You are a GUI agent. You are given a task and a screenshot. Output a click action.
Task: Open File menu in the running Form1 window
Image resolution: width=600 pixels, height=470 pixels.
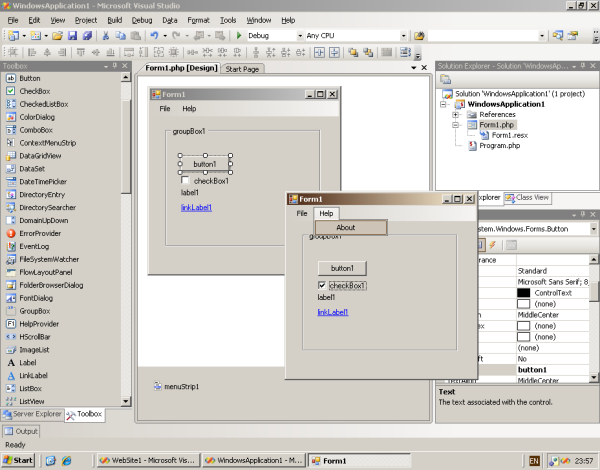pos(302,214)
